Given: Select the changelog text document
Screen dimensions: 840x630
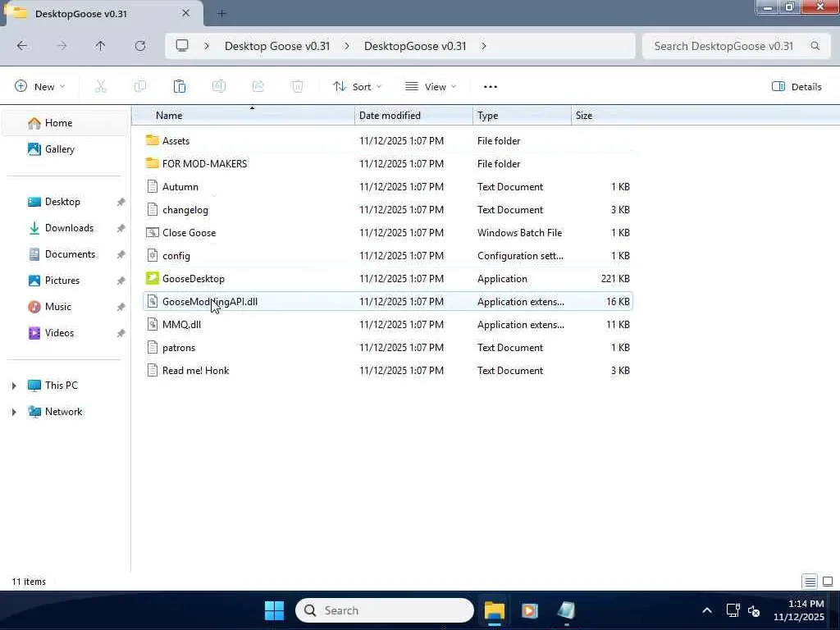Looking at the screenshot, I should click(x=388, y=209).
